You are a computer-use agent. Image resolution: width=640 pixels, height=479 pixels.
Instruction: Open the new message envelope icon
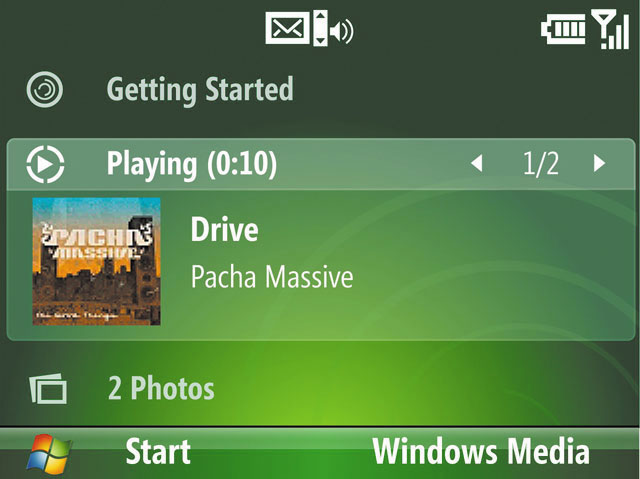287,28
